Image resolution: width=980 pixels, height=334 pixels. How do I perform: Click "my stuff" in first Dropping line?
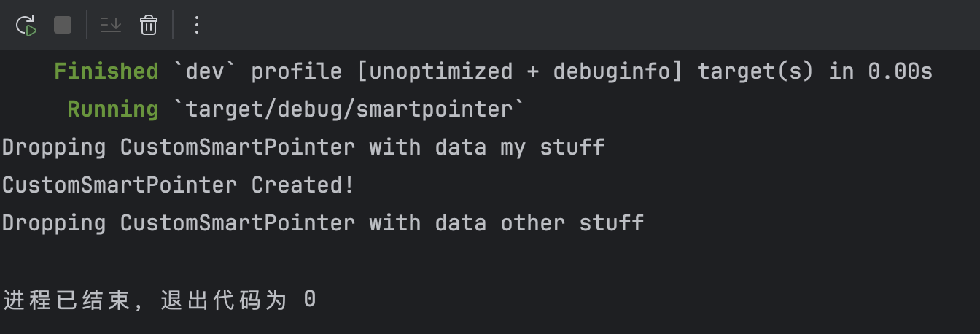click(x=552, y=147)
